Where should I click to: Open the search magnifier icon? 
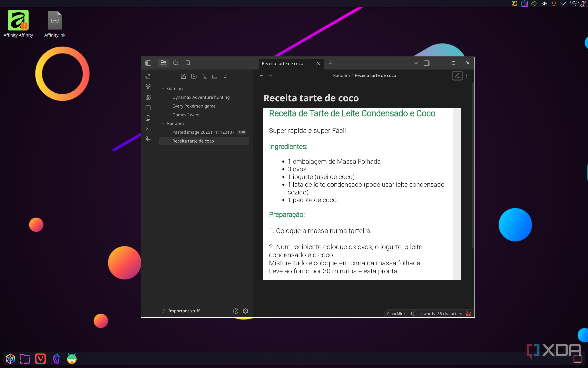(x=176, y=63)
